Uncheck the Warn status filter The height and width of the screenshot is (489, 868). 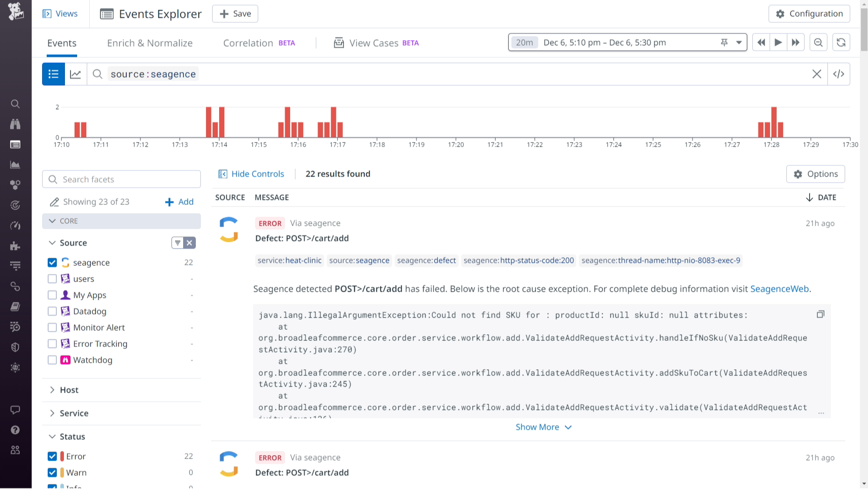pyautogui.click(x=52, y=472)
